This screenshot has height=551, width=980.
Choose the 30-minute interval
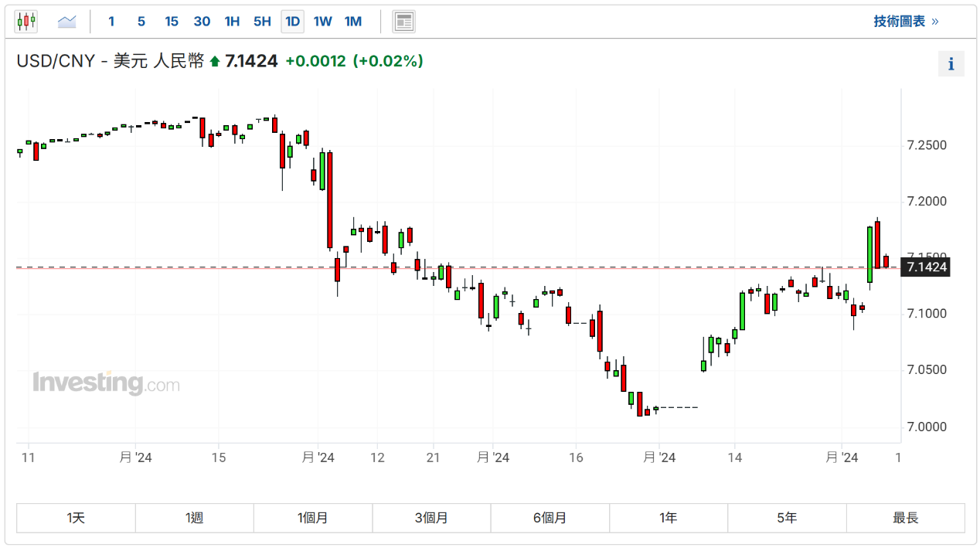(x=202, y=22)
